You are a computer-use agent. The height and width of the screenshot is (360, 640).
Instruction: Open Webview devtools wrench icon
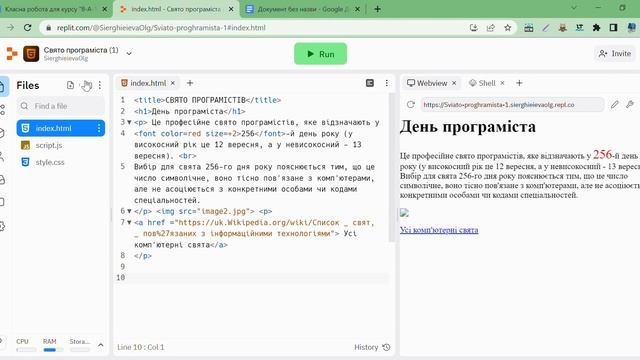point(630,104)
